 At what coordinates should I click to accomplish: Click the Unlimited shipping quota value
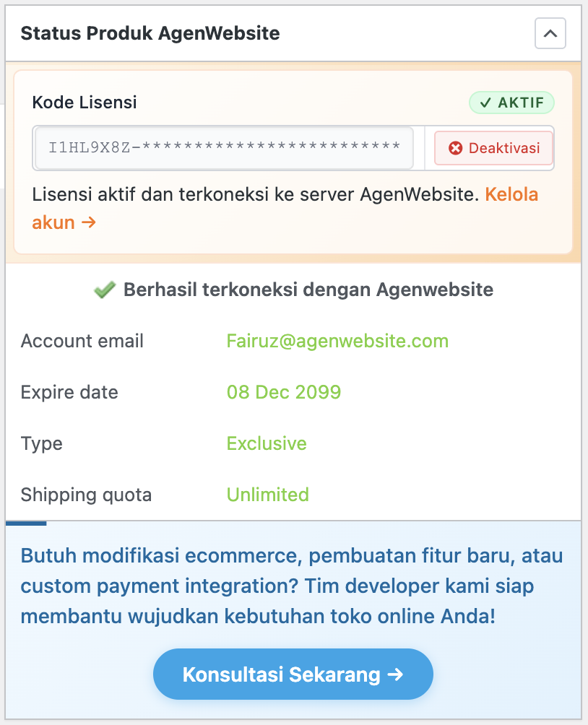coord(268,495)
